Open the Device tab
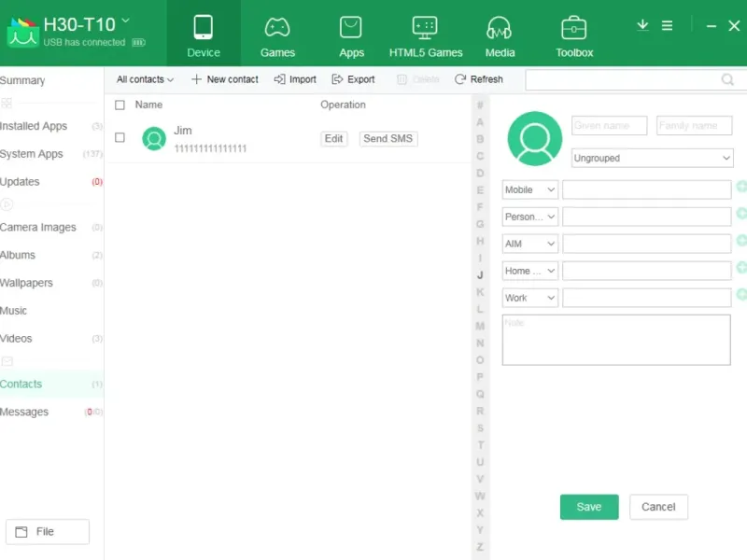 click(204, 34)
